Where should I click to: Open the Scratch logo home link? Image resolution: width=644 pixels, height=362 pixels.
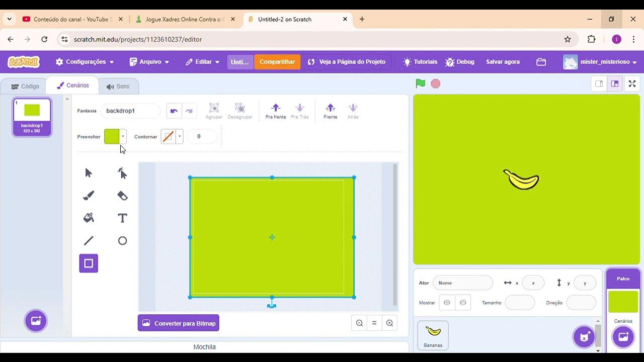24,62
